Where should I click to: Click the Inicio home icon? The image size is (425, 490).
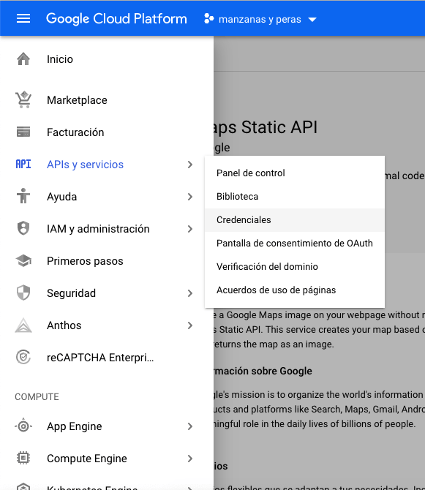[x=23, y=59]
